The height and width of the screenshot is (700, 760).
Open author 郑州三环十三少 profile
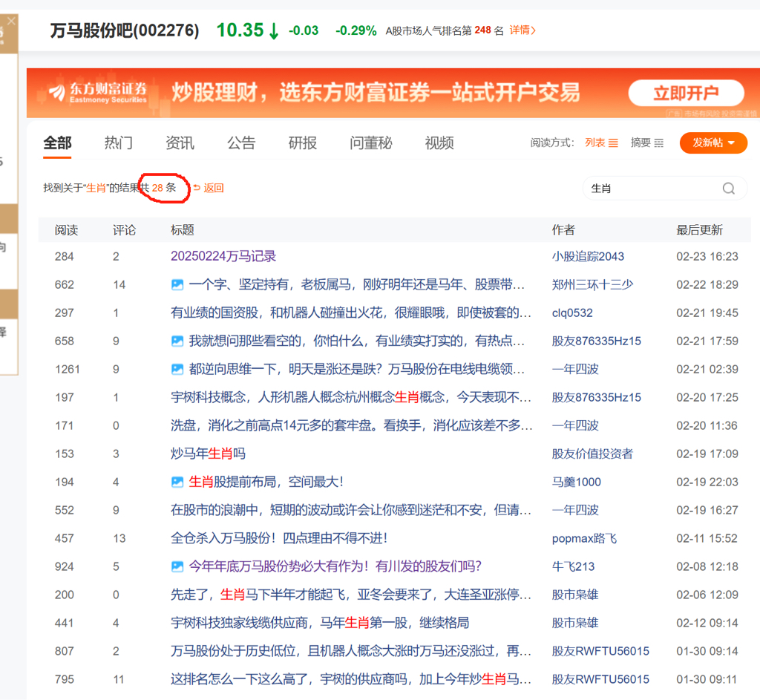[x=592, y=284]
